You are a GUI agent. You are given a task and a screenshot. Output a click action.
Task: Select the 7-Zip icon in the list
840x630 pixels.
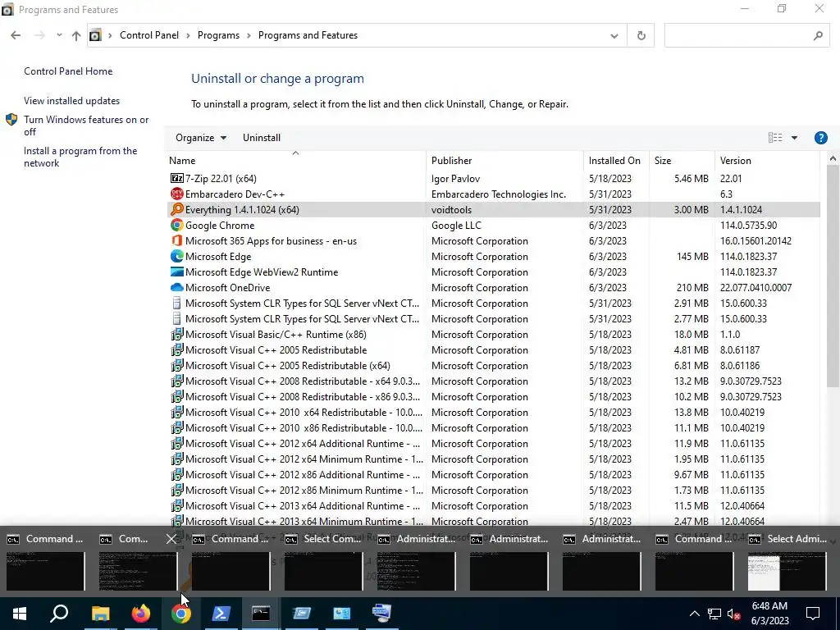click(x=177, y=178)
